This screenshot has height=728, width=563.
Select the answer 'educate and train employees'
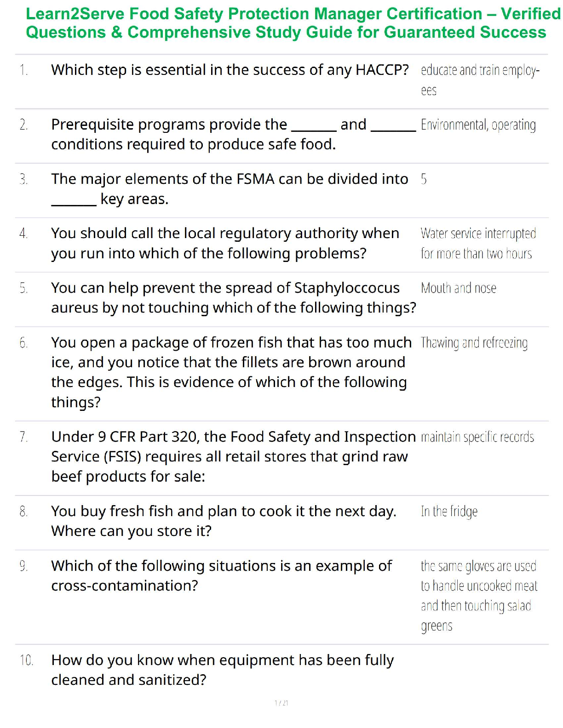(479, 80)
